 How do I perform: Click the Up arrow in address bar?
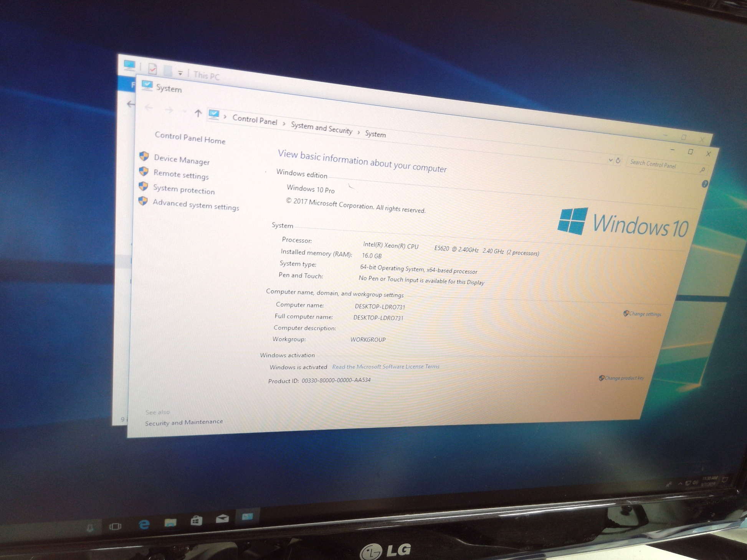tap(198, 113)
